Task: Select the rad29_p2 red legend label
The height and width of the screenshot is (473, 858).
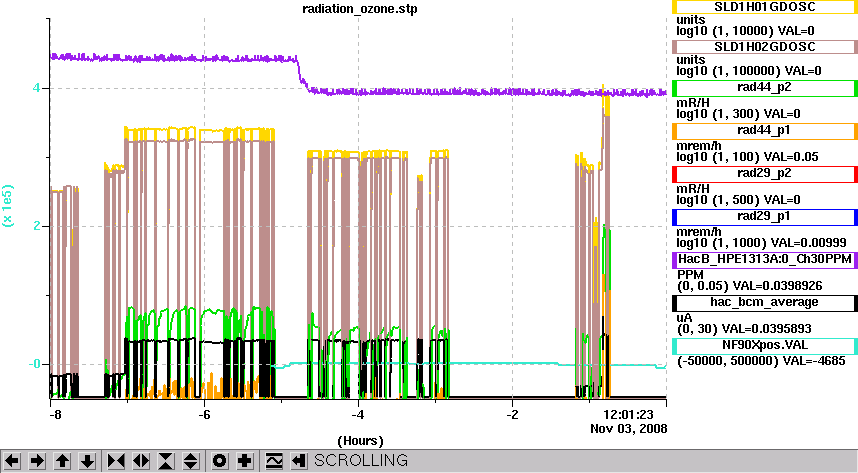Action: [764, 174]
